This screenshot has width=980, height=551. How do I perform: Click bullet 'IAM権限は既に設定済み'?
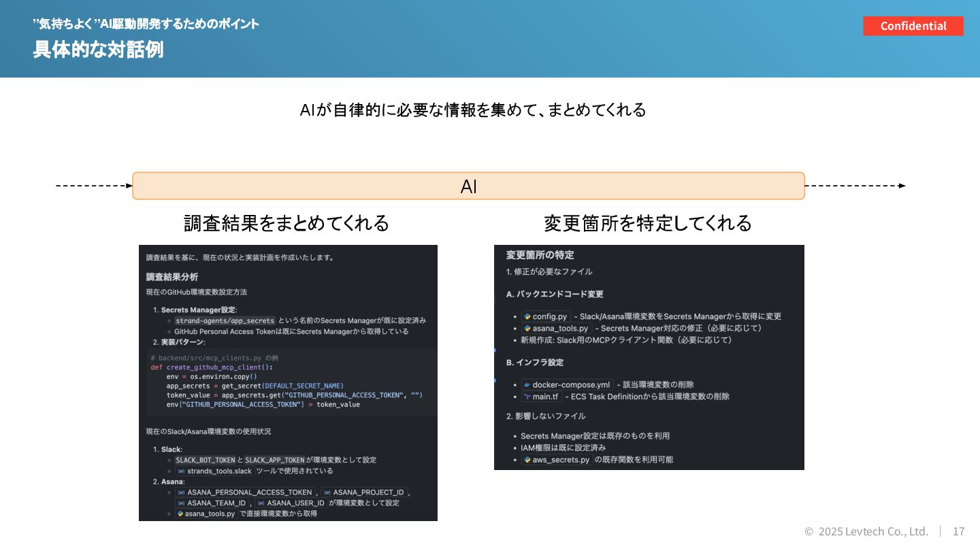click(x=563, y=448)
